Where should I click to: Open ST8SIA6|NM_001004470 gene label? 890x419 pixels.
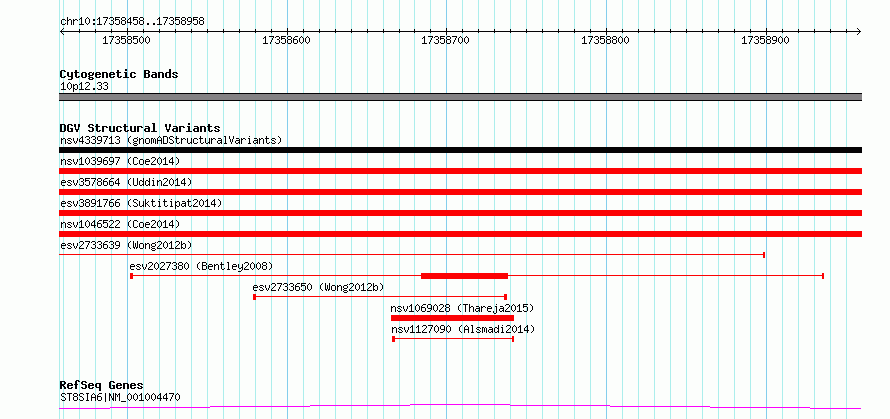(x=120, y=397)
